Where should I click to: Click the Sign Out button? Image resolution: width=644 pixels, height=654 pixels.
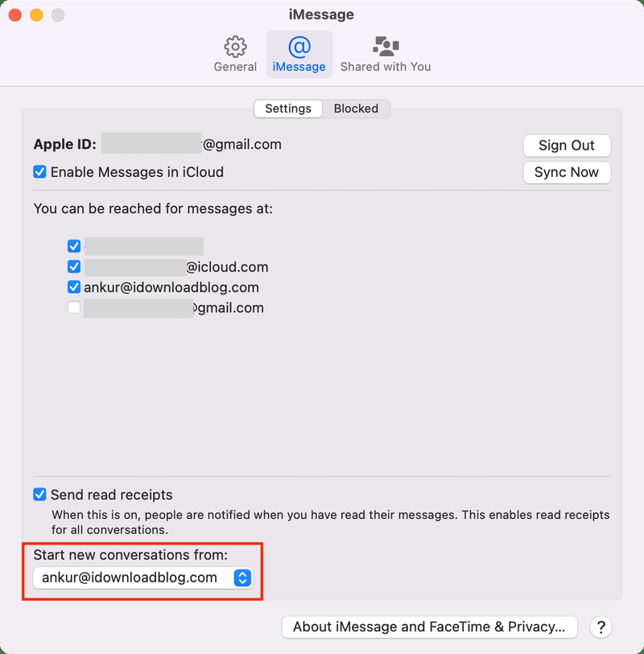pyautogui.click(x=567, y=146)
